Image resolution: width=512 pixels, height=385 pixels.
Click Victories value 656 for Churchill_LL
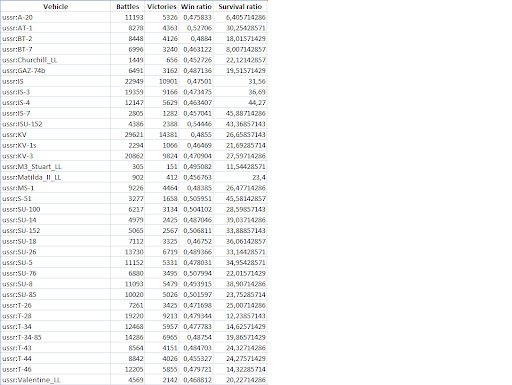point(172,60)
